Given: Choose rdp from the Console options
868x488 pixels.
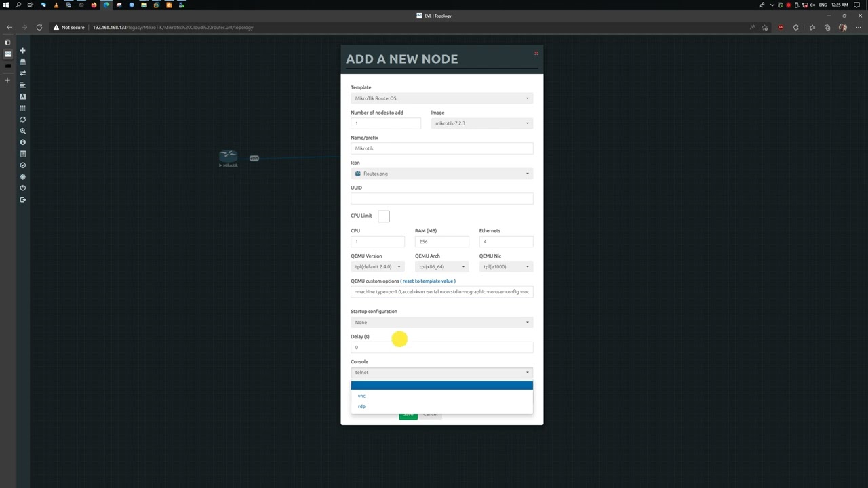Looking at the screenshot, I should coord(441,406).
